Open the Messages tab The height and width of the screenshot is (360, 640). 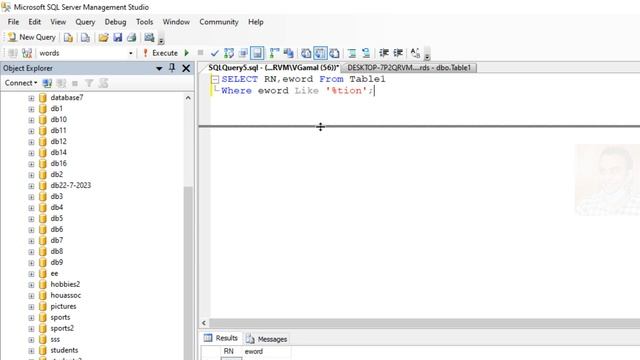267,339
